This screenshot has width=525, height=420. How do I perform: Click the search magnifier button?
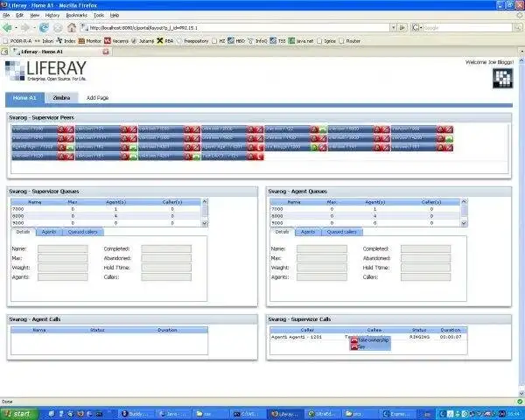click(x=517, y=28)
